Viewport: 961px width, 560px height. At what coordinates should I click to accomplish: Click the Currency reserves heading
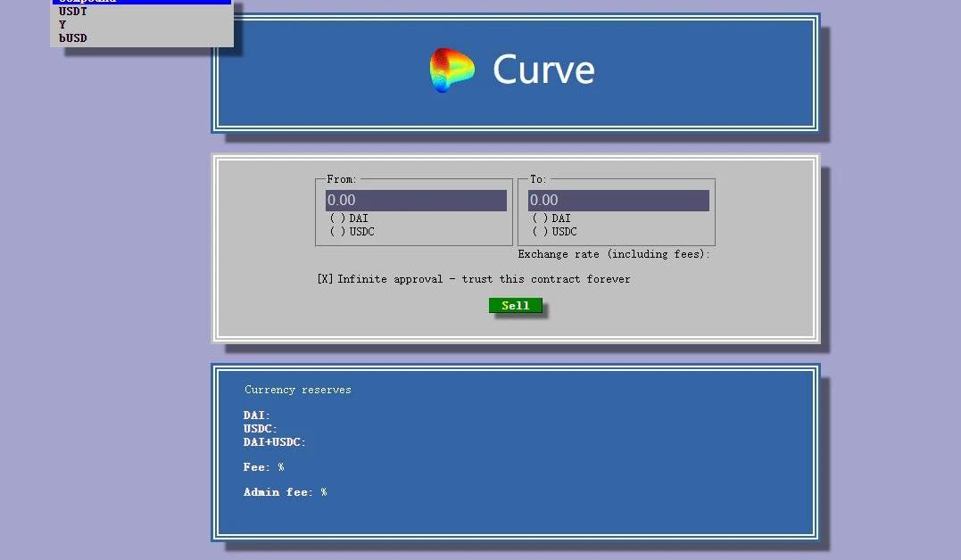[298, 390]
